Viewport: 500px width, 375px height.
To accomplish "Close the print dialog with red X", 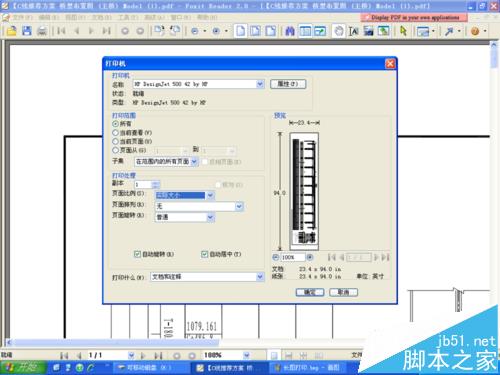I will (x=390, y=63).
